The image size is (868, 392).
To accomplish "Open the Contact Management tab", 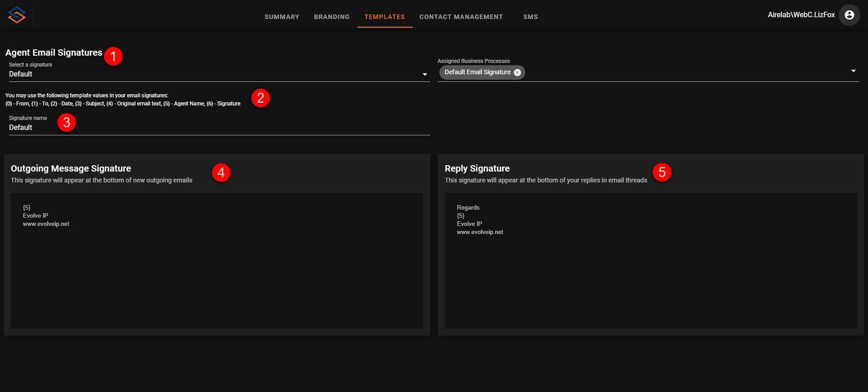I will pos(461,17).
